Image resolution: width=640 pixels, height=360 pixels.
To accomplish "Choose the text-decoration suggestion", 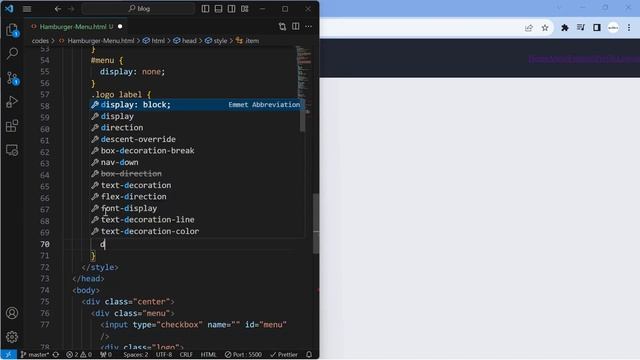I will 195,185.
